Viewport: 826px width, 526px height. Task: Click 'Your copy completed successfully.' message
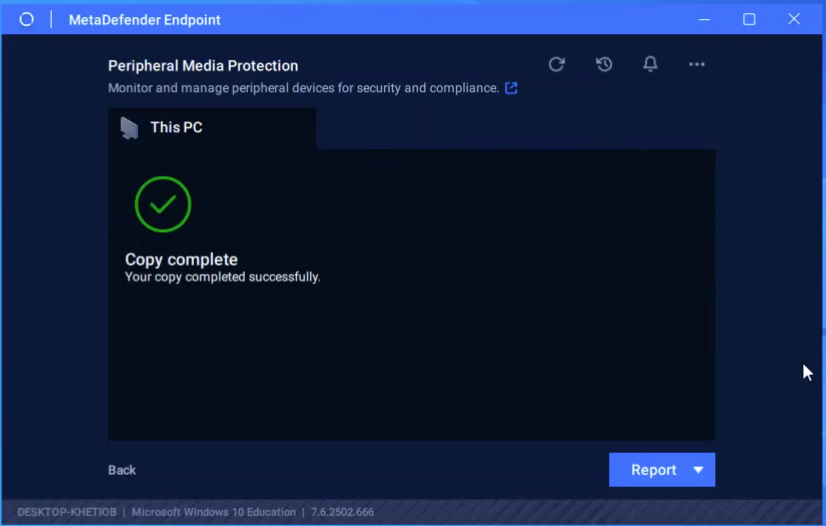(222, 277)
